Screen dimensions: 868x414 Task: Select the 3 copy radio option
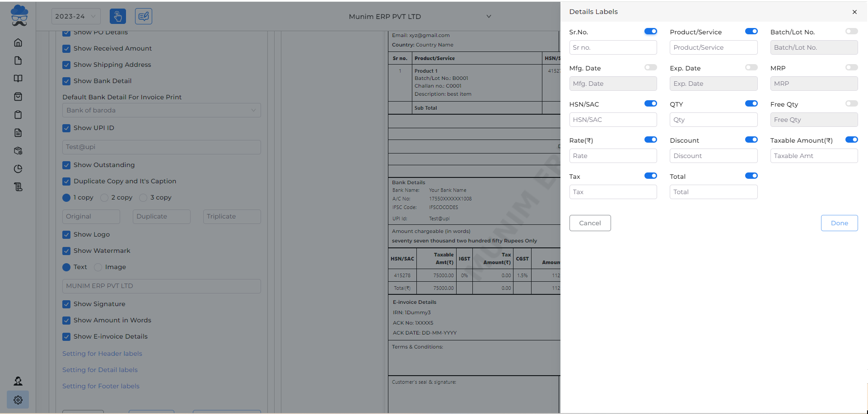(x=143, y=197)
